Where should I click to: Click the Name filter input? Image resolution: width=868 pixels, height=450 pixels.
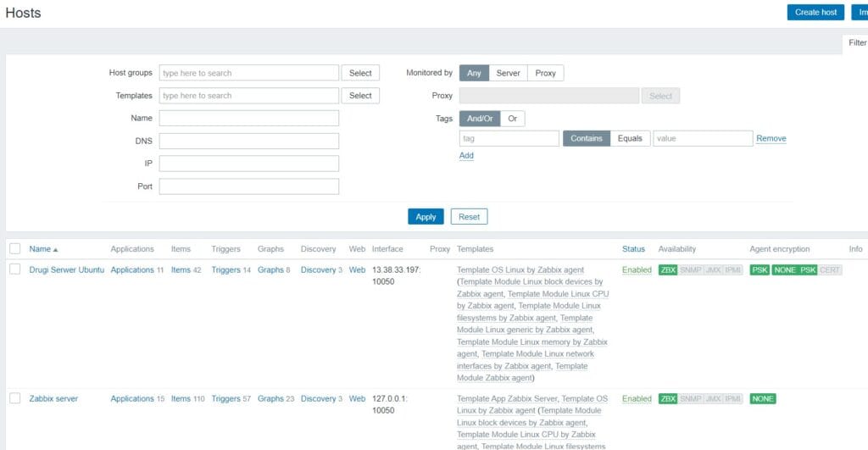249,118
